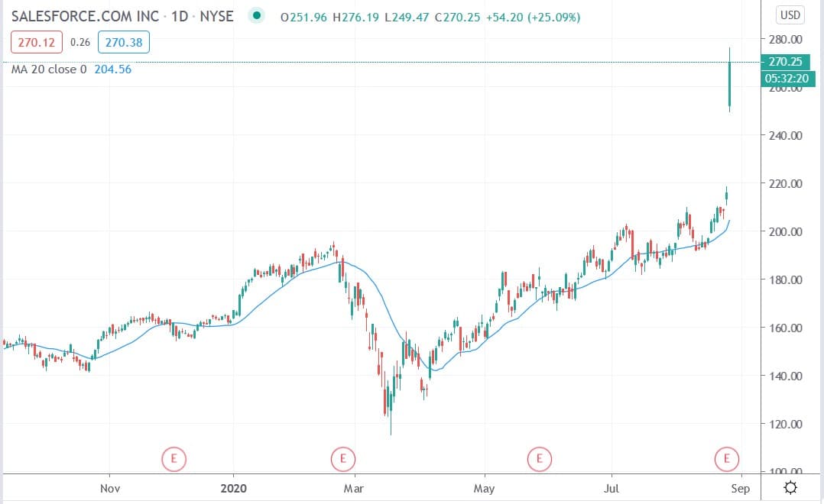
Task: Click the red sell price 270.12 button
Action: (36, 43)
